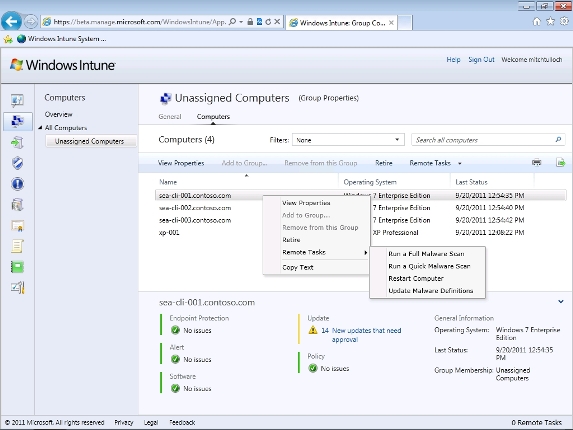573x430 pixels.
Task: Open the Alerts exclamation sidebar icon
Action: click(x=17, y=184)
